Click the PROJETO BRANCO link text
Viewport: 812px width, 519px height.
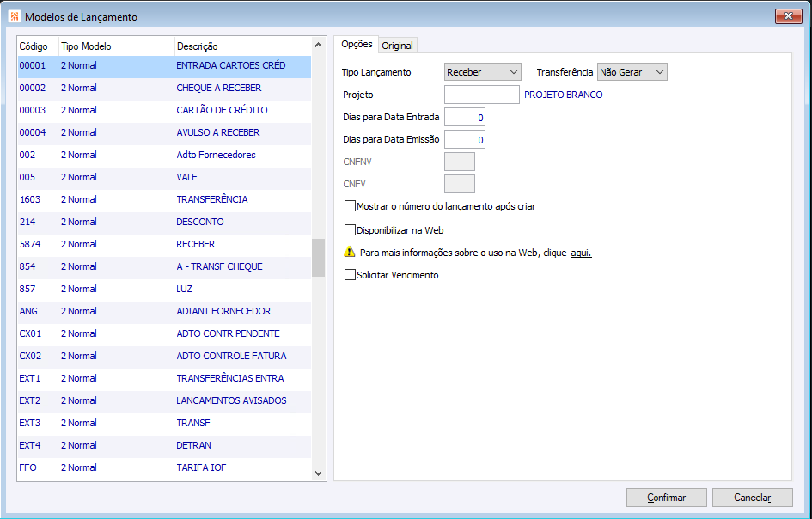tap(564, 95)
